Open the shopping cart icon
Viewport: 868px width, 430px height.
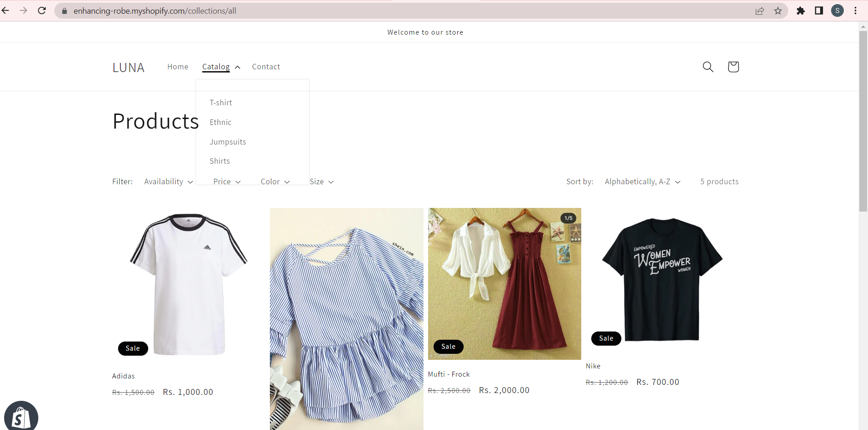(x=733, y=67)
